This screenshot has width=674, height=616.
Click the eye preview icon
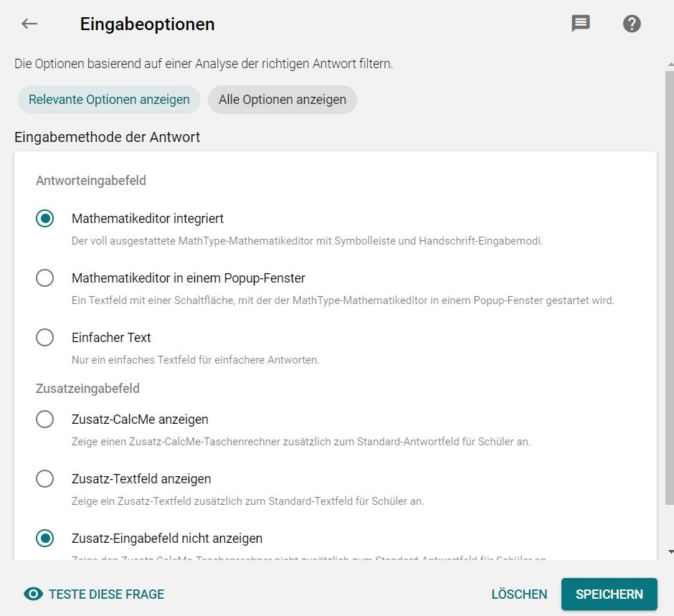pos(27,594)
